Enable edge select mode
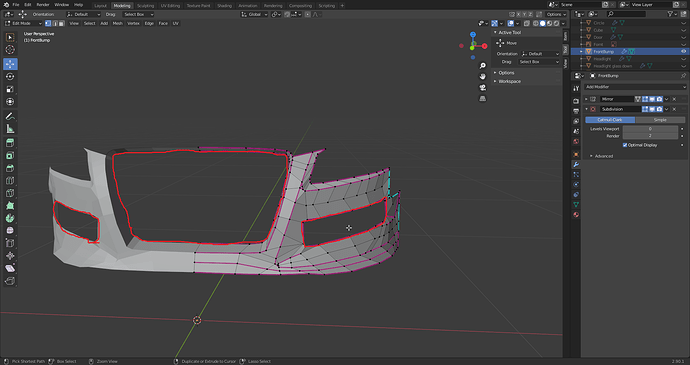690x365 pixels. coord(55,23)
